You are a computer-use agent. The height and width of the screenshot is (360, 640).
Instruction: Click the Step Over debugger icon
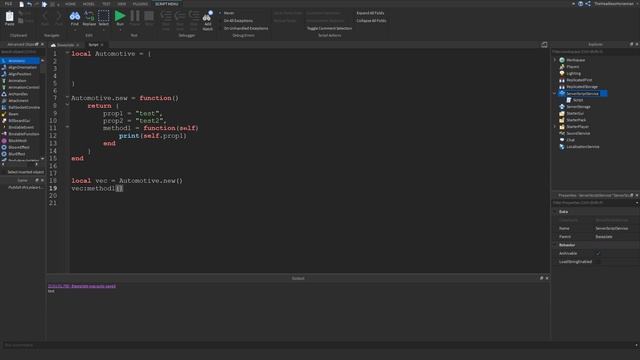180,16
